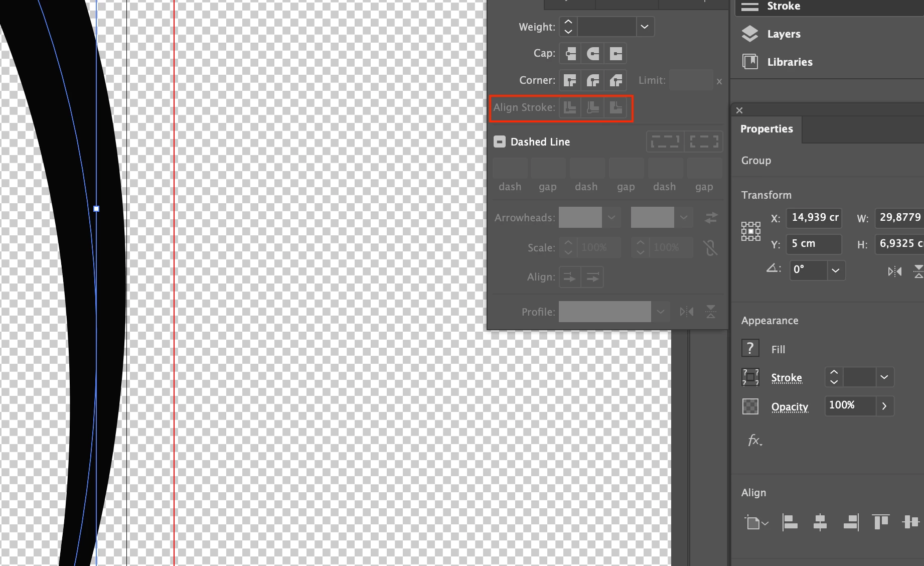Click Horizontal Align Left icon

tap(790, 522)
